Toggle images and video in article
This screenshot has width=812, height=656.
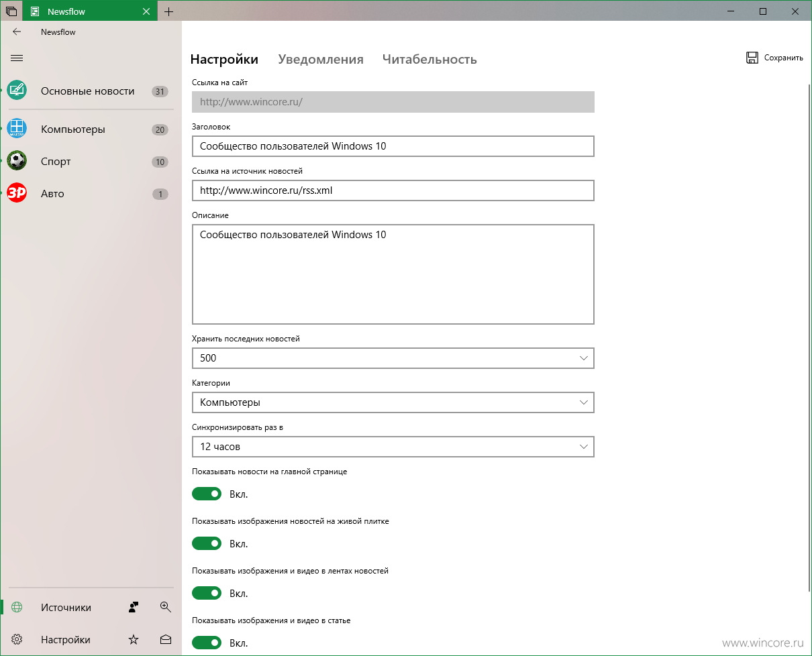click(207, 643)
